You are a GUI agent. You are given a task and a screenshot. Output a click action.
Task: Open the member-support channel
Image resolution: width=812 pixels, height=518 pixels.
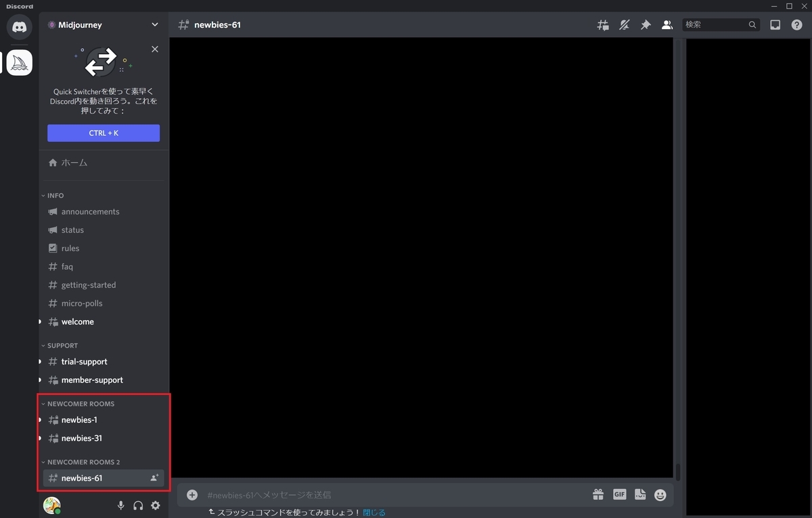[104, 379]
